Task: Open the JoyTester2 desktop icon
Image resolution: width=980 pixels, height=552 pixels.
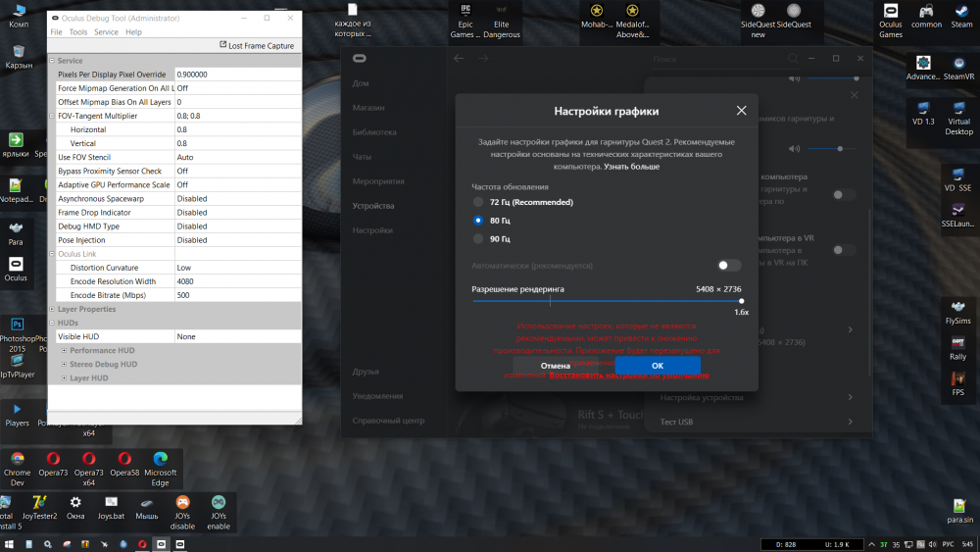Action: (39, 508)
